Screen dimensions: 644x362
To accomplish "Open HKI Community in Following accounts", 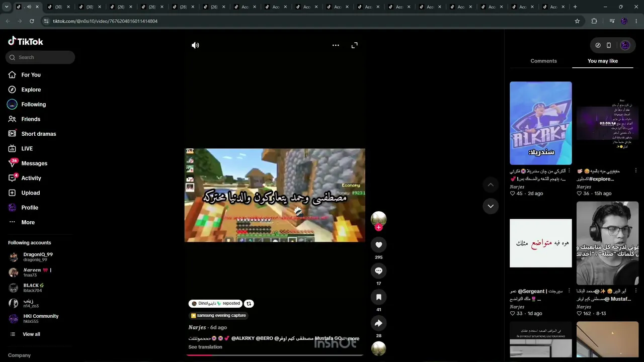I will (34, 319).
